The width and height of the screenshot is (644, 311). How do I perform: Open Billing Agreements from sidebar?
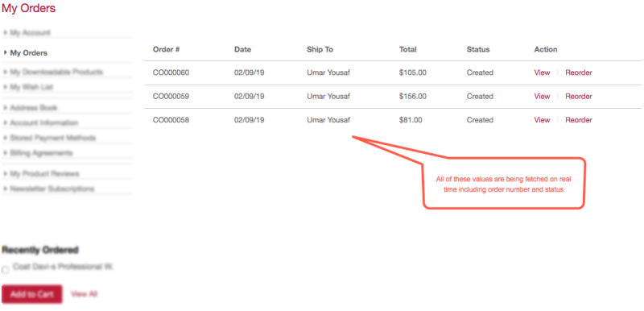coord(41,153)
